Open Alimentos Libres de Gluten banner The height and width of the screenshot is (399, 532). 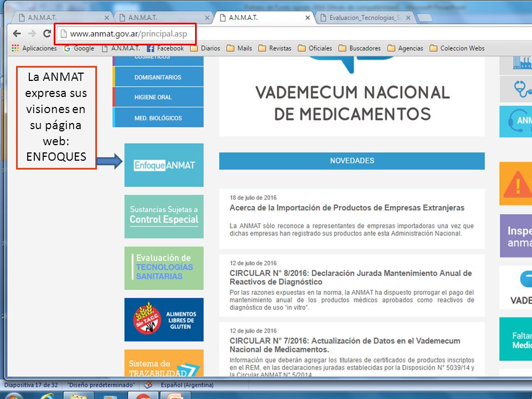pyautogui.click(x=164, y=320)
